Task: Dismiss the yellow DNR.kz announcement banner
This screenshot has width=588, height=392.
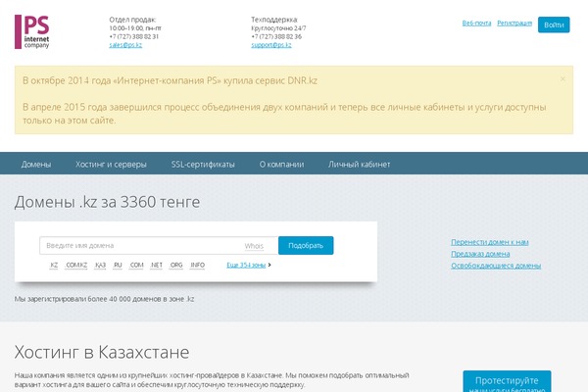Action: (563, 78)
